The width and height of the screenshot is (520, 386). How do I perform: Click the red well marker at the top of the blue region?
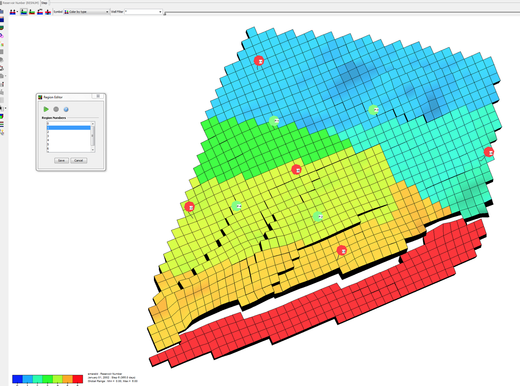259,61
